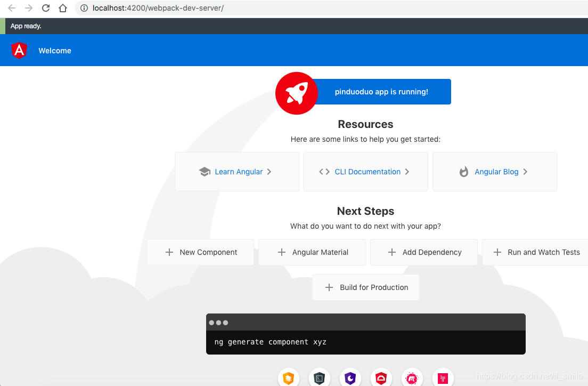Click the pink bars icon at the footer's far right
The width and height of the screenshot is (588, 386).
(443, 379)
